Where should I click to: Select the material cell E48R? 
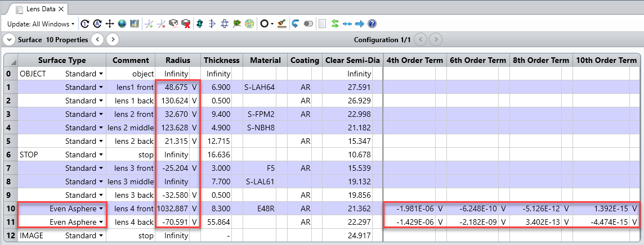(260, 209)
